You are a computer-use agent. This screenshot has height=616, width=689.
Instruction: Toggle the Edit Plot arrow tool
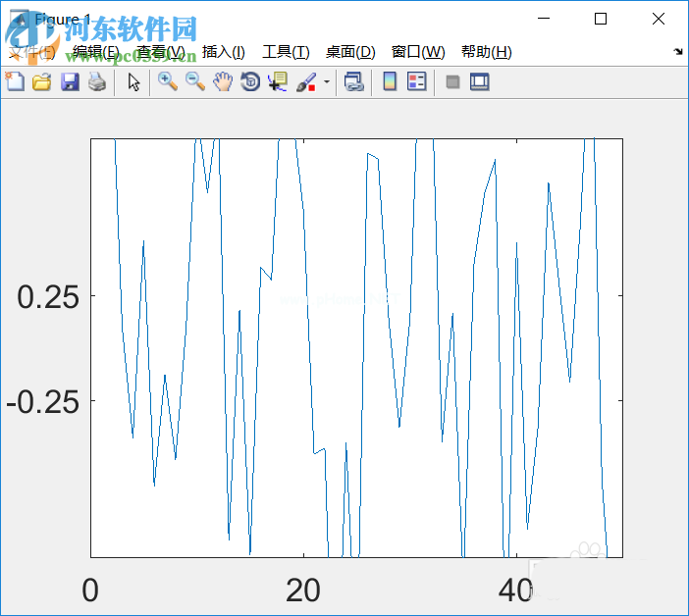click(x=134, y=82)
